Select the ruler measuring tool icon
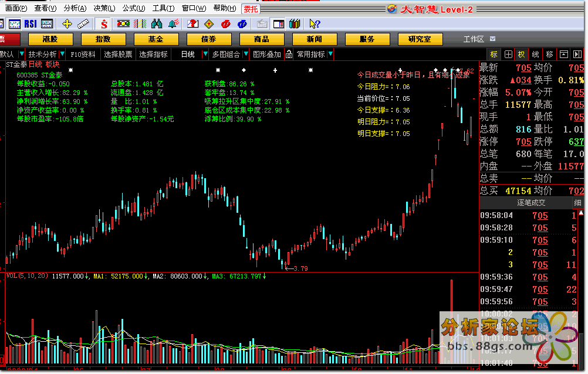The width and height of the screenshot is (588, 374). 83,24
